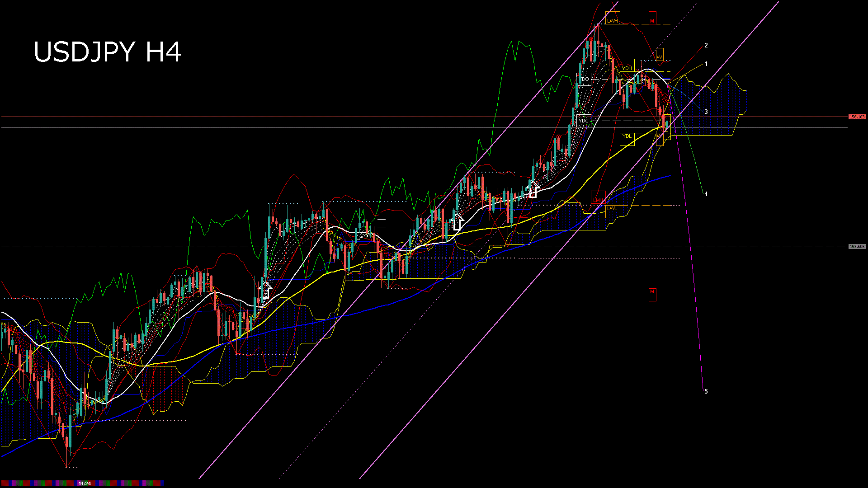This screenshot has width=868, height=488.
Task: Select the LMH label box mid-chart
Action: tap(598, 199)
